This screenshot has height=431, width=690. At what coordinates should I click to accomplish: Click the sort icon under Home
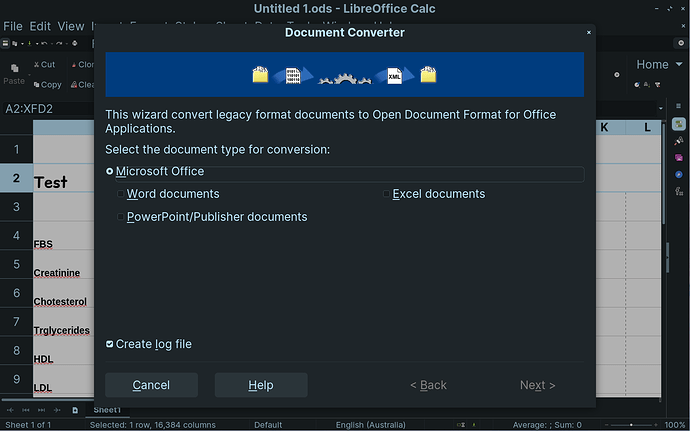coord(647,85)
